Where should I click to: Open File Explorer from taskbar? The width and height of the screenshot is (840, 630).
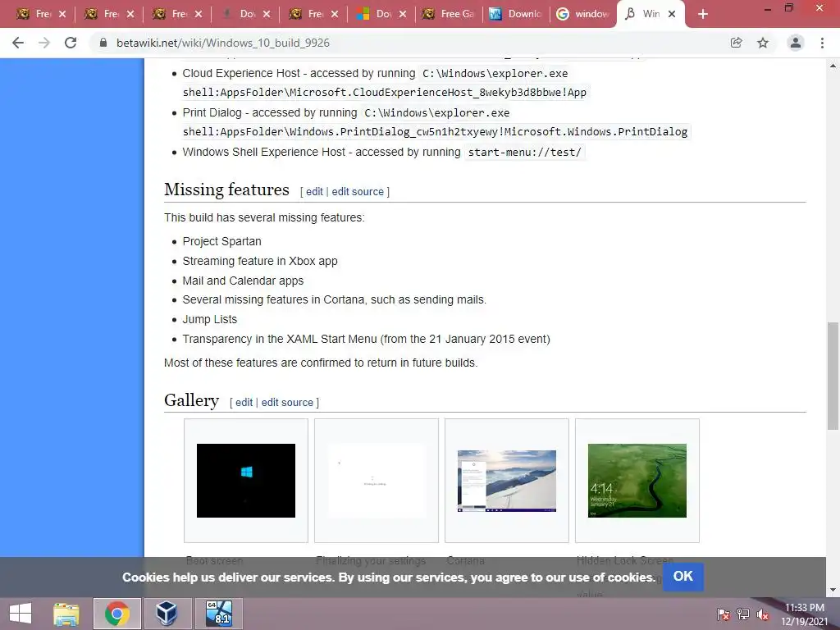tap(66, 614)
